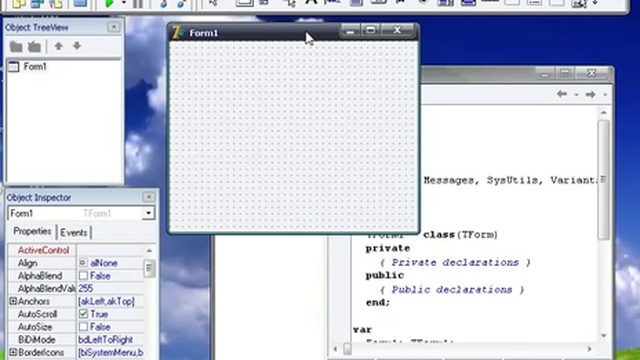Image resolution: width=640 pixels, height=360 pixels.
Task: Toggle the AlphaBlend checkbox
Action: pos(83,276)
